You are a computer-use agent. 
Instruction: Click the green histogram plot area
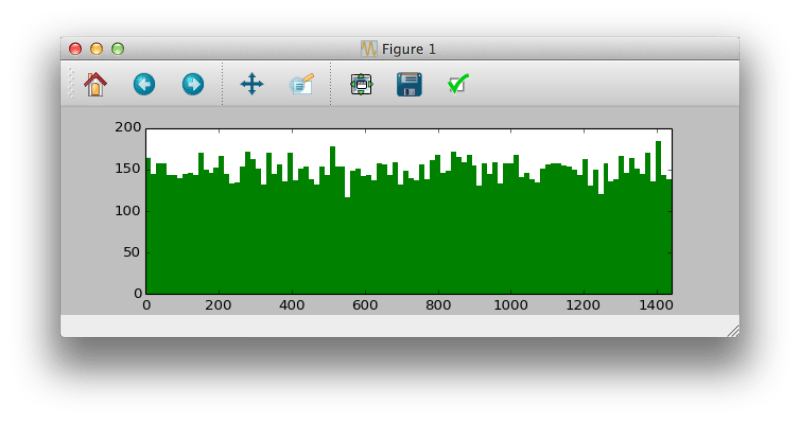coord(409,211)
